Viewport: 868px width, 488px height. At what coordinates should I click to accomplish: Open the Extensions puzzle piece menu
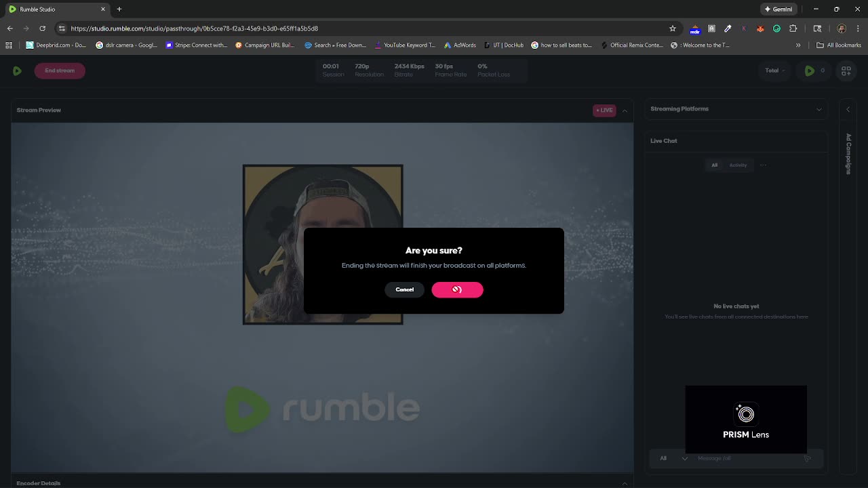(793, 28)
